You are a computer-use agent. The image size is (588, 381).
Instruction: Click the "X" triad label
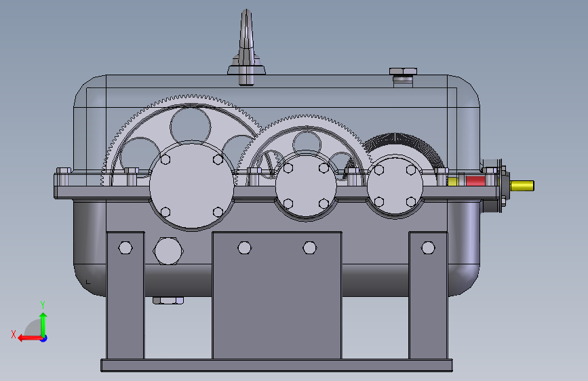pos(14,334)
